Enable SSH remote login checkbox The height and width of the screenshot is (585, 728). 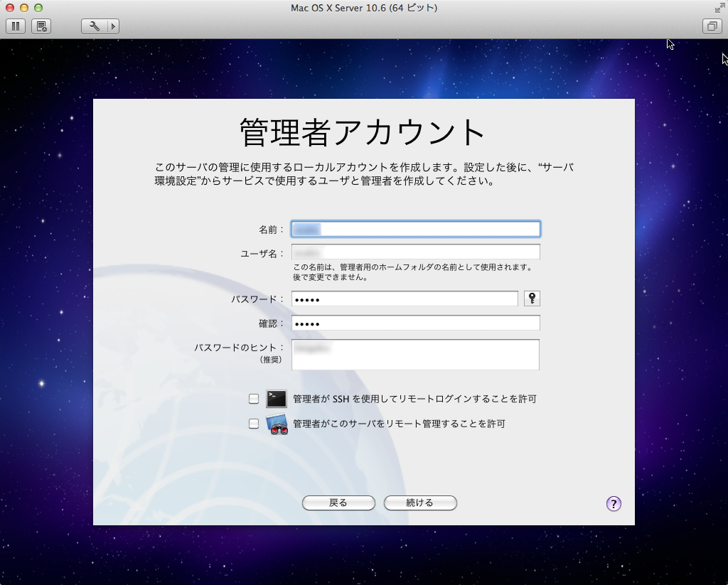(254, 399)
